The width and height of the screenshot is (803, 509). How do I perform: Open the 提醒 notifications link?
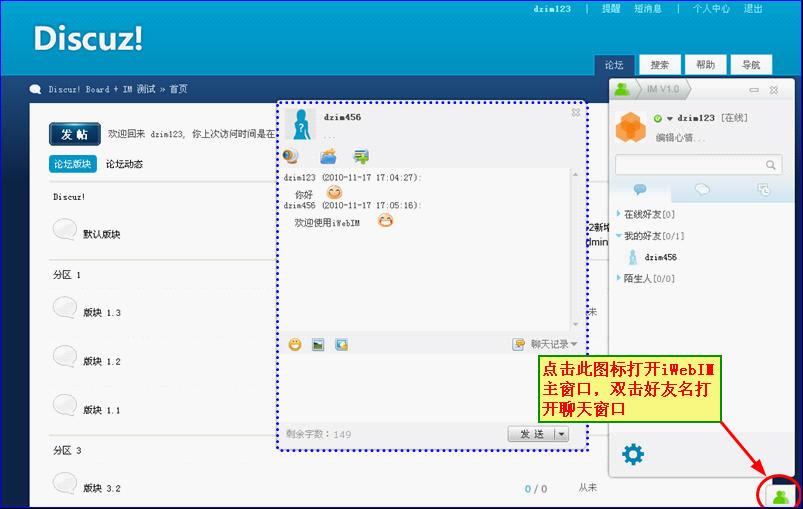coord(611,9)
